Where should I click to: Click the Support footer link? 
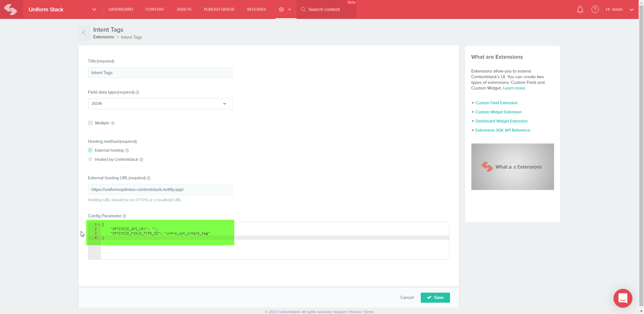(x=340, y=312)
